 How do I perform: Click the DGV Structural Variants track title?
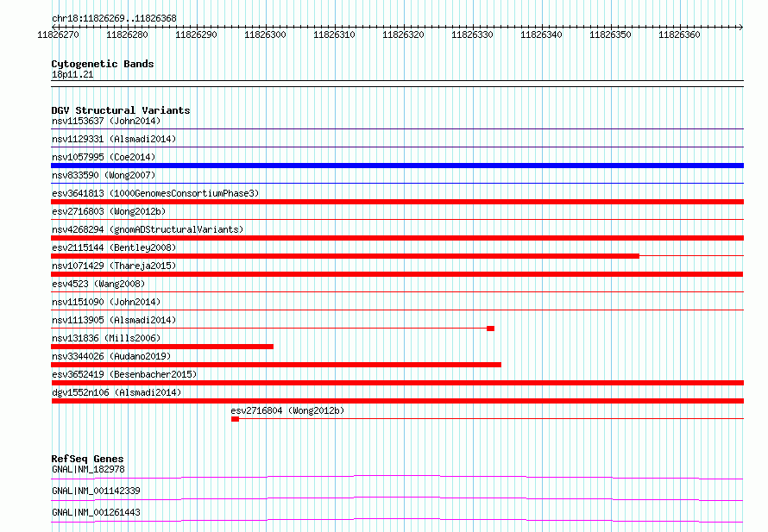tap(121, 110)
